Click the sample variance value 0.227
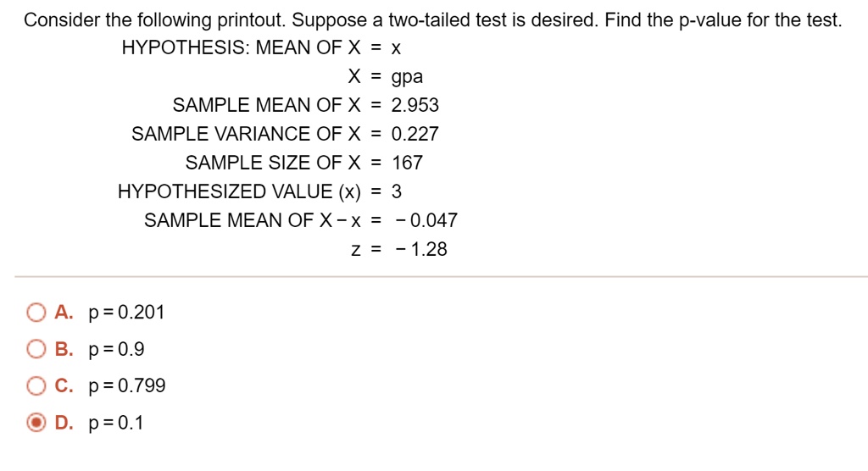The width and height of the screenshot is (868, 471). click(415, 134)
